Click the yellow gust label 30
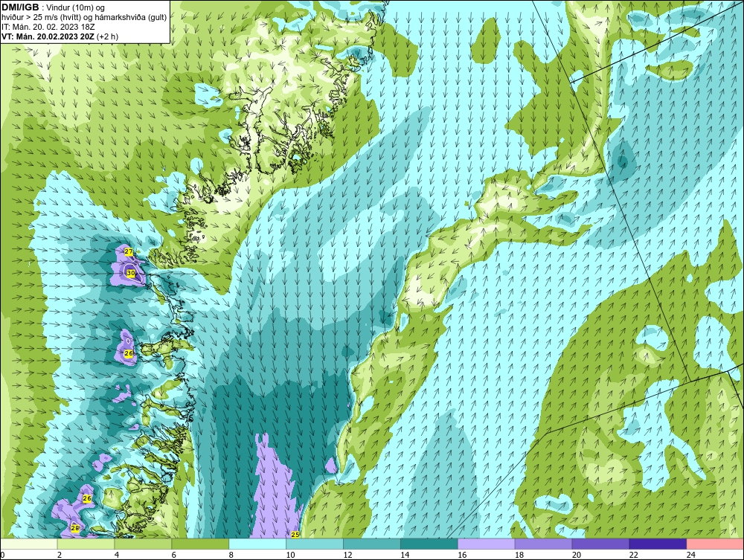 tap(131, 273)
